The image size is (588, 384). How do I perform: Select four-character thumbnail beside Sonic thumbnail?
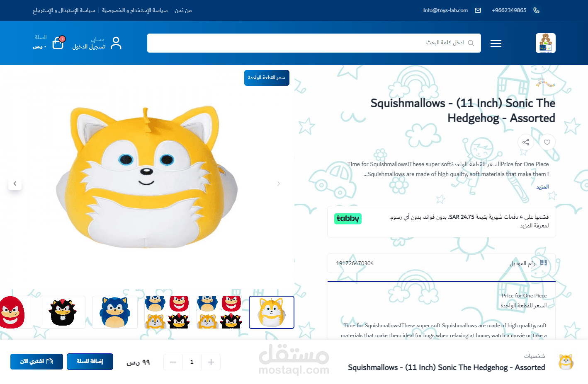pos(167,312)
